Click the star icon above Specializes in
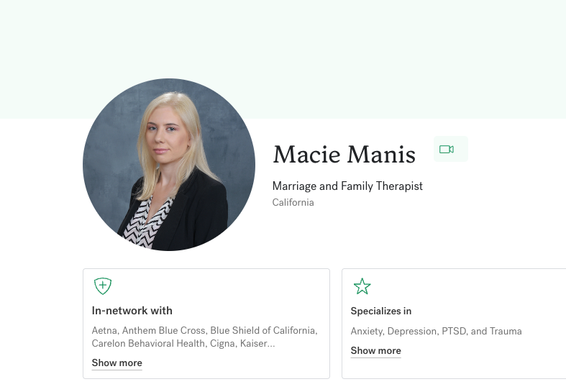The width and height of the screenshot is (566, 392). 362,287
